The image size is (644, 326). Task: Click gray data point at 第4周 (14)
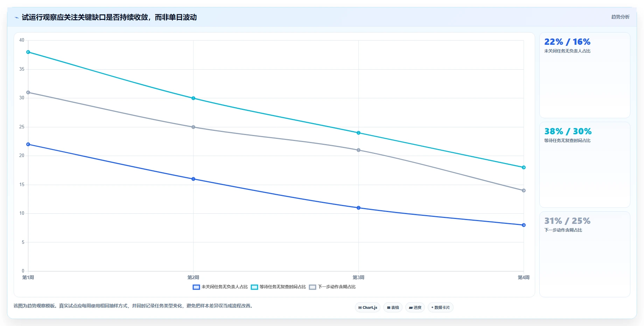tap(524, 191)
